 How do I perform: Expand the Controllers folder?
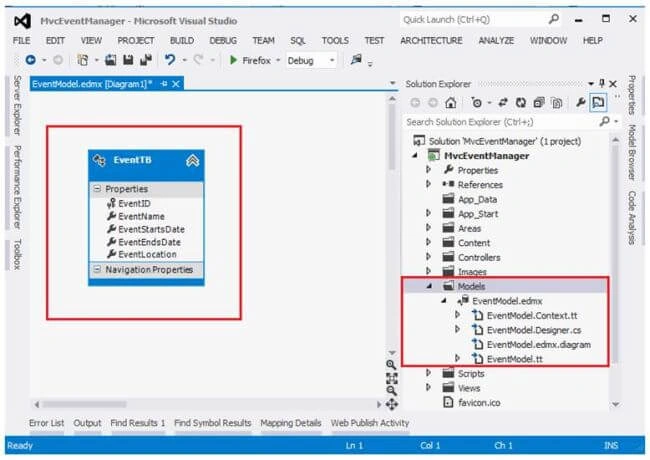(429, 257)
